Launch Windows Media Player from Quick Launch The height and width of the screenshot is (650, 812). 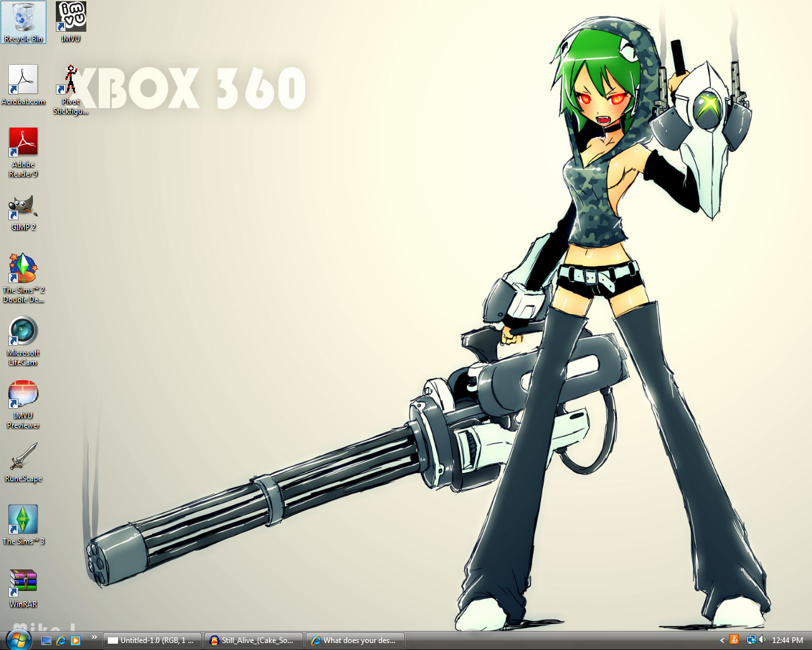click(75, 640)
